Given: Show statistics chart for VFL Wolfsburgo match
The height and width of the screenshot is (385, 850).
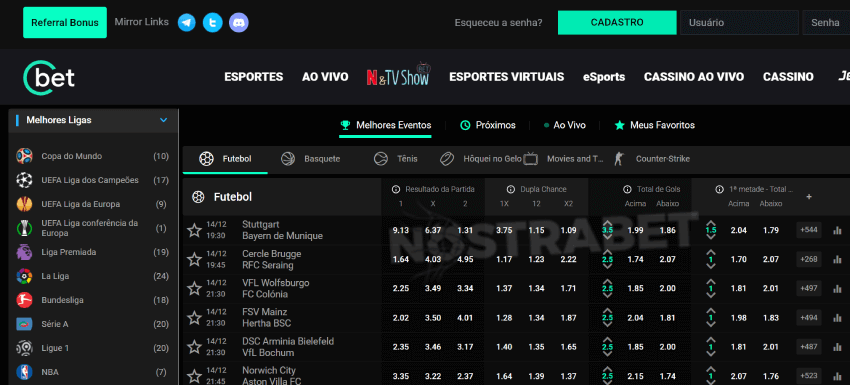Looking at the screenshot, I should 838,288.
